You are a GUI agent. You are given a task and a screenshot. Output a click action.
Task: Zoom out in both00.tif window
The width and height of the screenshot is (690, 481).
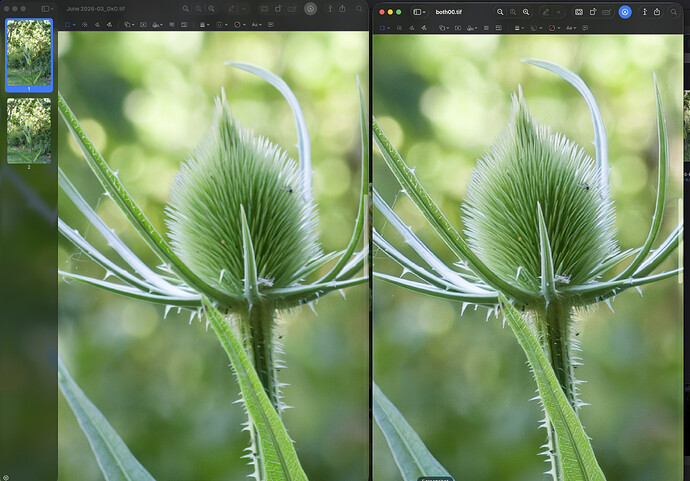pos(500,12)
